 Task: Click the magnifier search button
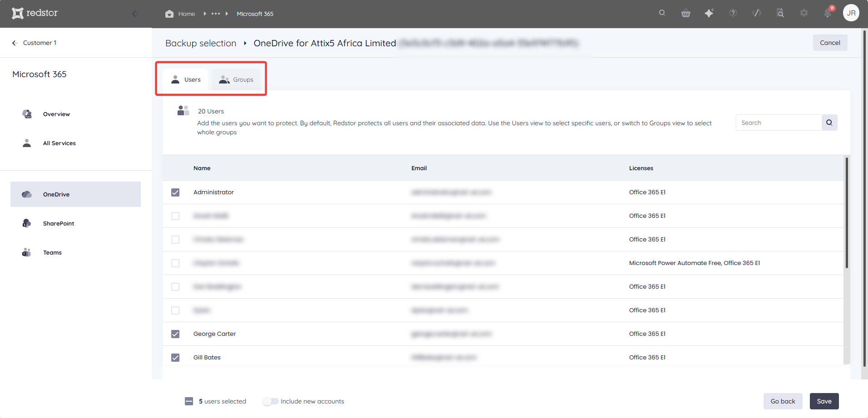829,123
